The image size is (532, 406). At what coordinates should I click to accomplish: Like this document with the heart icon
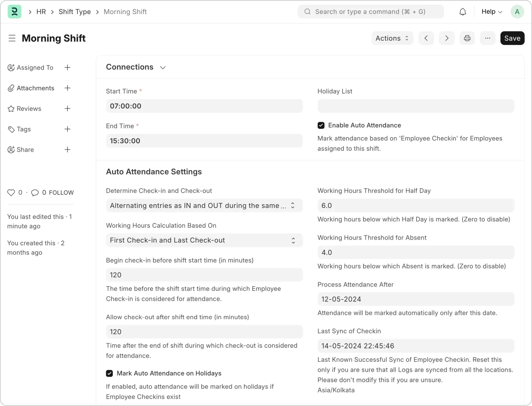coord(11,192)
